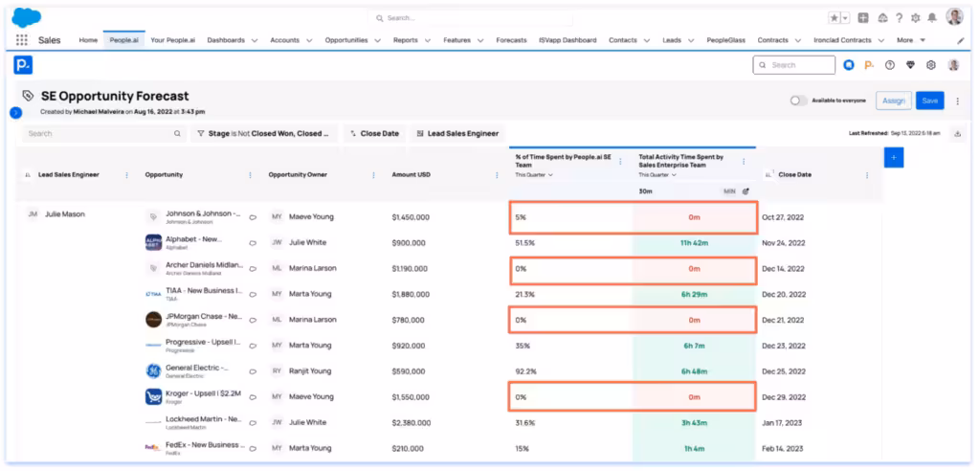
Task: Open the Johnson & Johnson opportunity link
Action: (x=203, y=213)
